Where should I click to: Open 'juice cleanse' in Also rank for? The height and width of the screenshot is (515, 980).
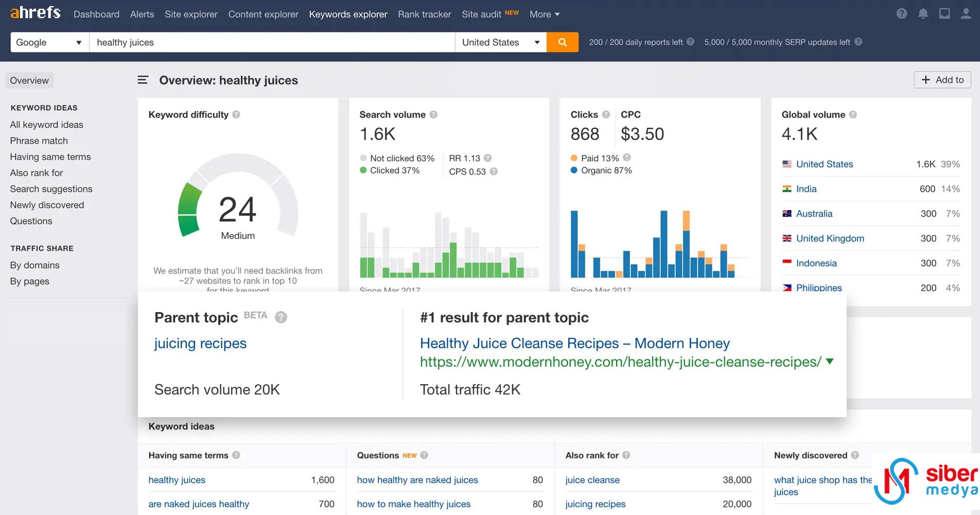point(592,480)
